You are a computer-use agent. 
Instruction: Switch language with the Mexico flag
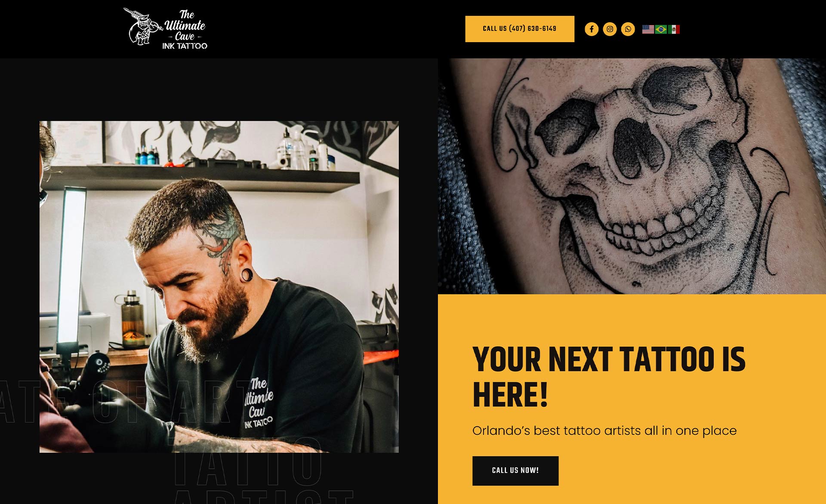(674, 29)
